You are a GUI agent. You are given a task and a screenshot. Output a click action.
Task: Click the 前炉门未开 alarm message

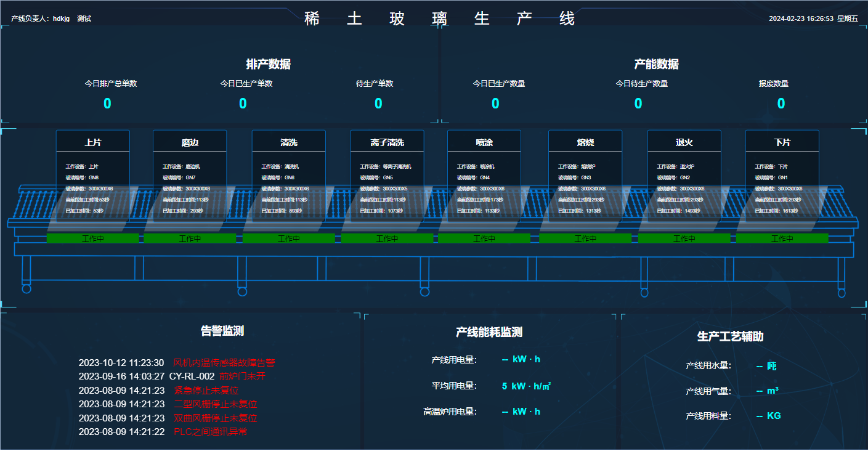(242, 376)
